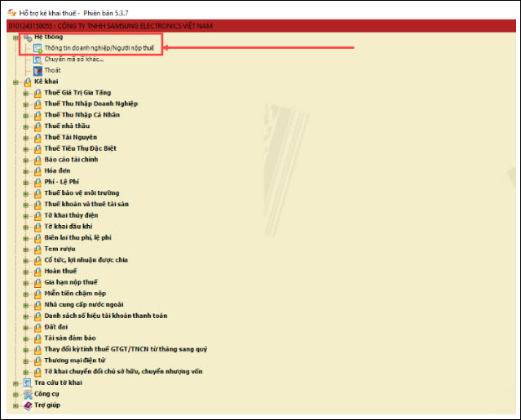Select the Gia hạn nộp thuế item
The width and height of the screenshot is (521, 420).
(x=71, y=281)
